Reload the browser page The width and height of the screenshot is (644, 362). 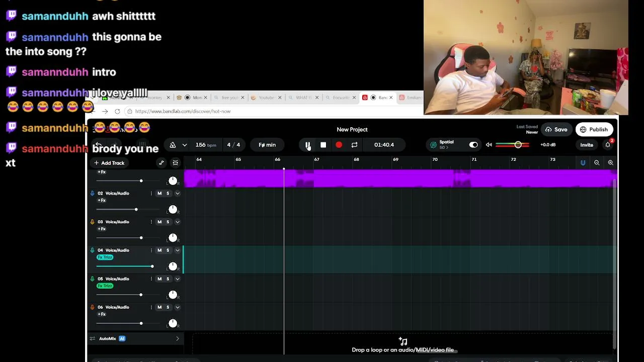pos(117,112)
